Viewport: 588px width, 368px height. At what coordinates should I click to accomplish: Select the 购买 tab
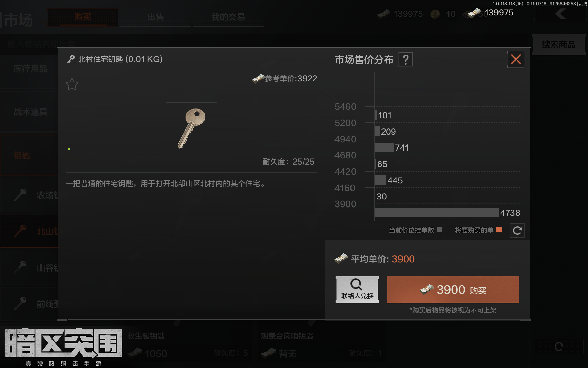coord(83,17)
